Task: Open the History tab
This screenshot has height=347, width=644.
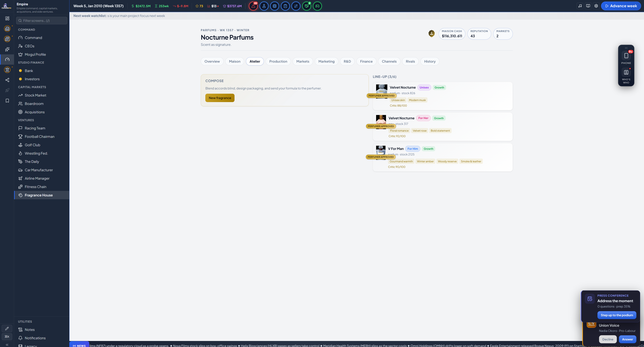Action: pyautogui.click(x=429, y=61)
